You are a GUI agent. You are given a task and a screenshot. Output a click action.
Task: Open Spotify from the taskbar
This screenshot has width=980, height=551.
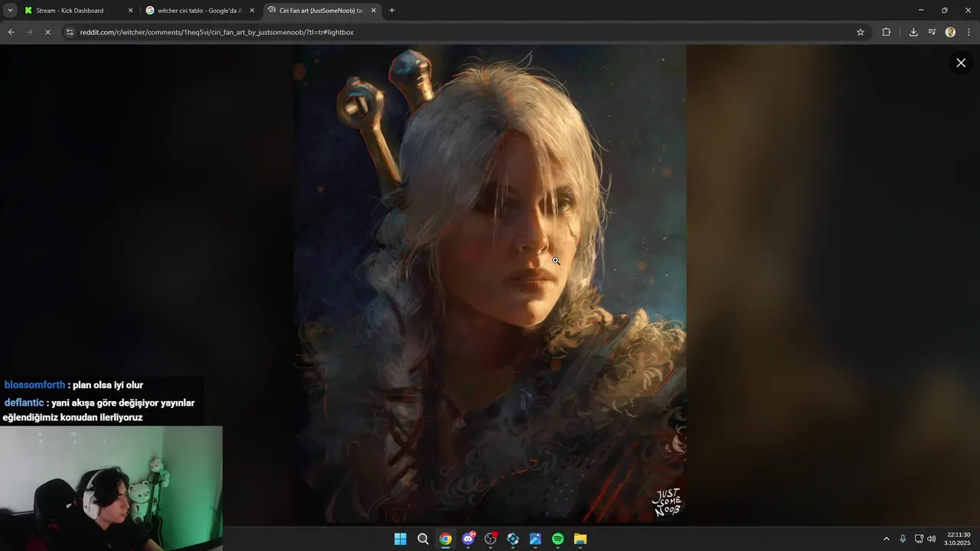pyautogui.click(x=558, y=539)
